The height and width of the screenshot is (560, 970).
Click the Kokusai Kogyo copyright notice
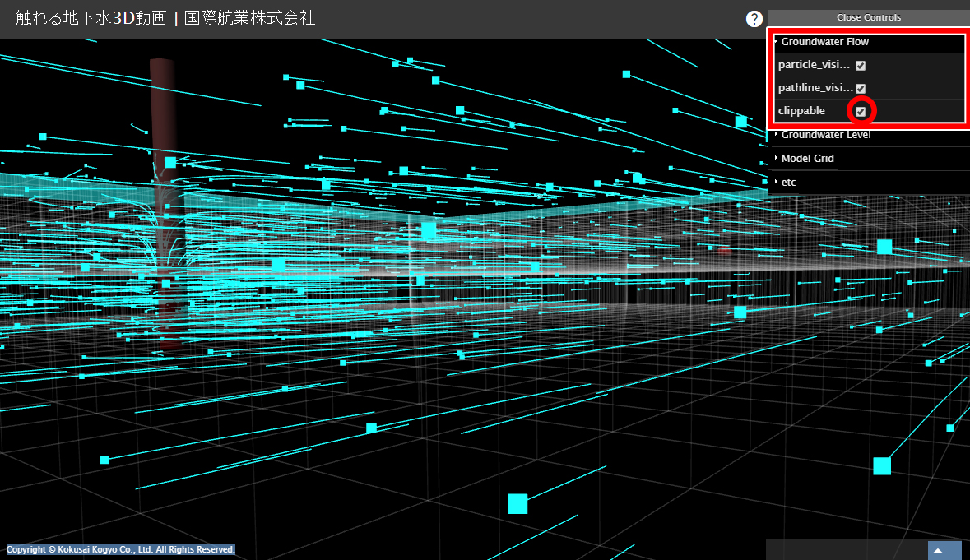(121, 549)
